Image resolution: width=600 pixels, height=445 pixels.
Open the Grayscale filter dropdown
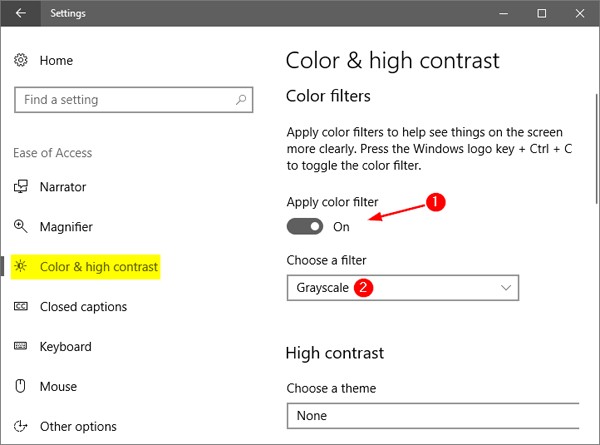403,288
